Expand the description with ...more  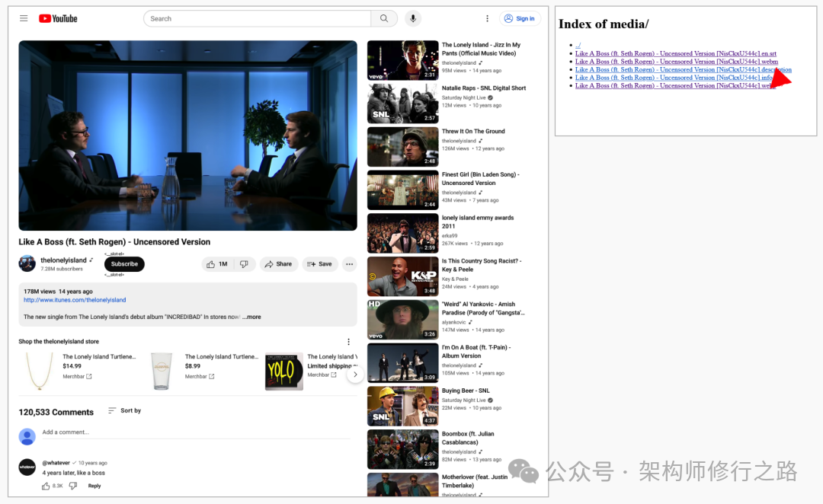(x=251, y=317)
